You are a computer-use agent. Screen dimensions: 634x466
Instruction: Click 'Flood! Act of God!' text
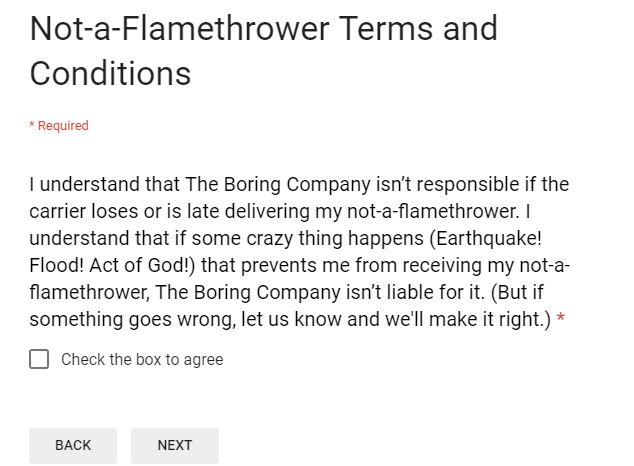[112, 265]
